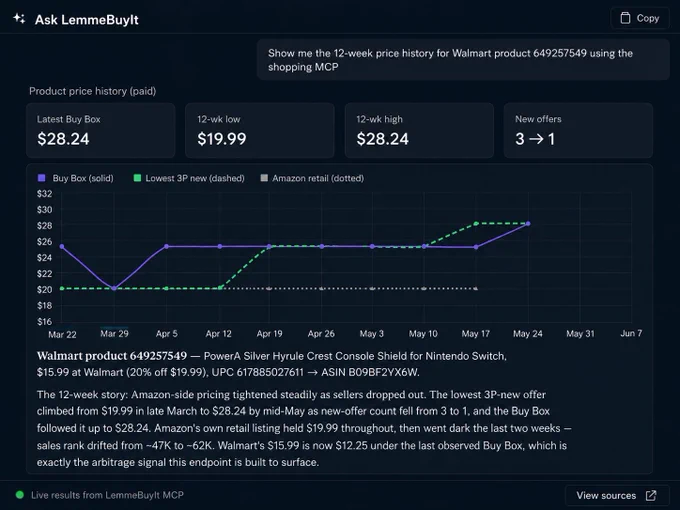
Task: Click the Lowest 3P new (dashed) legend label
Action: point(195,178)
